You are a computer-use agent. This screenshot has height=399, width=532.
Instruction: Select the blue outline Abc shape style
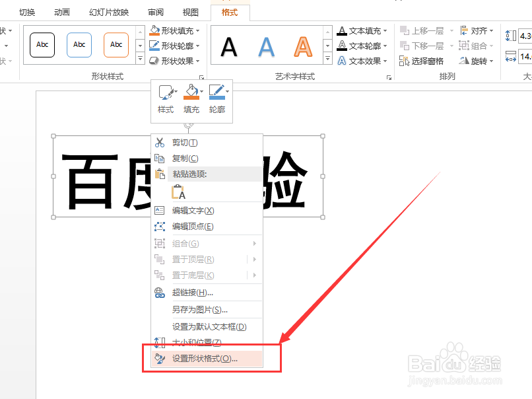click(x=79, y=45)
